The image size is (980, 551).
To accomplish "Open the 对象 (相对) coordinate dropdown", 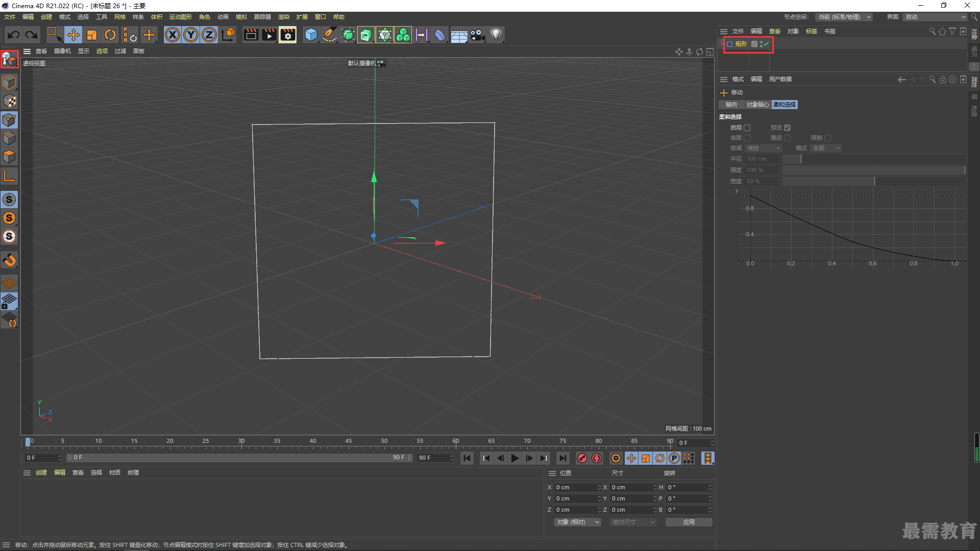I will [x=577, y=522].
